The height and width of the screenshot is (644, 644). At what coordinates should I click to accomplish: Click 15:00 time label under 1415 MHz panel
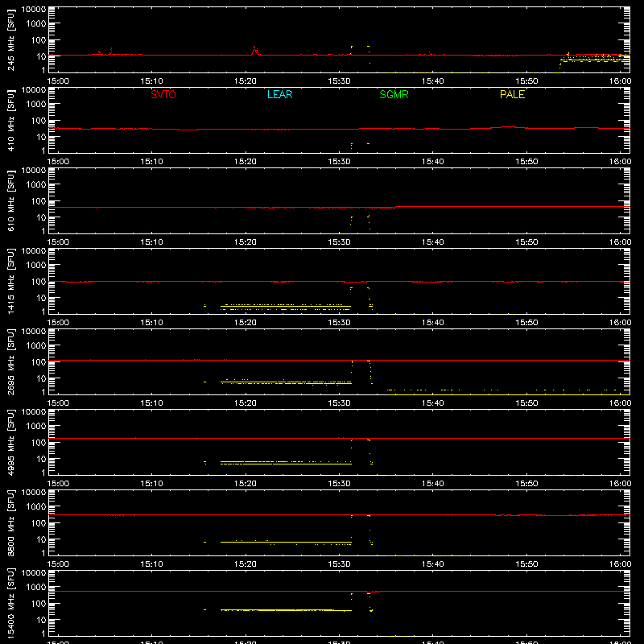pyautogui.click(x=58, y=323)
